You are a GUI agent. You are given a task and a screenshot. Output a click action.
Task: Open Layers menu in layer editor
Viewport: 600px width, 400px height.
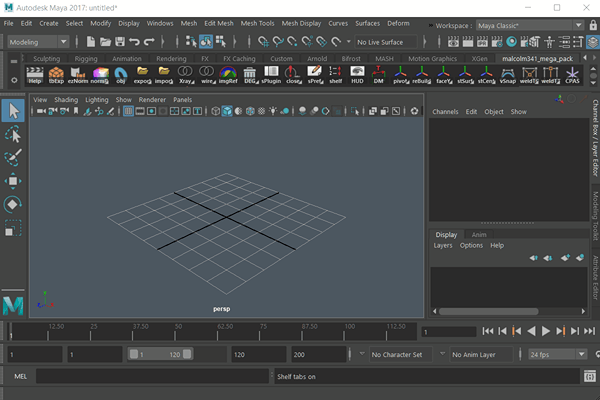coord(442,245)
